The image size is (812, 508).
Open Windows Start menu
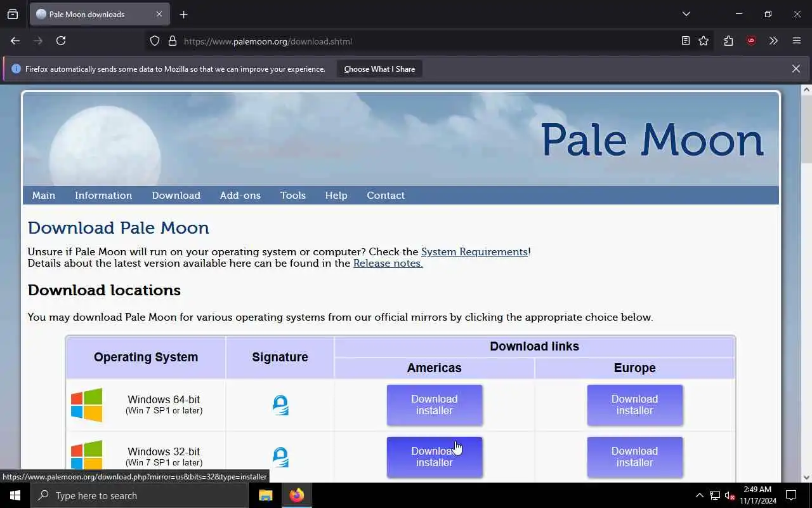coord(15,495)
